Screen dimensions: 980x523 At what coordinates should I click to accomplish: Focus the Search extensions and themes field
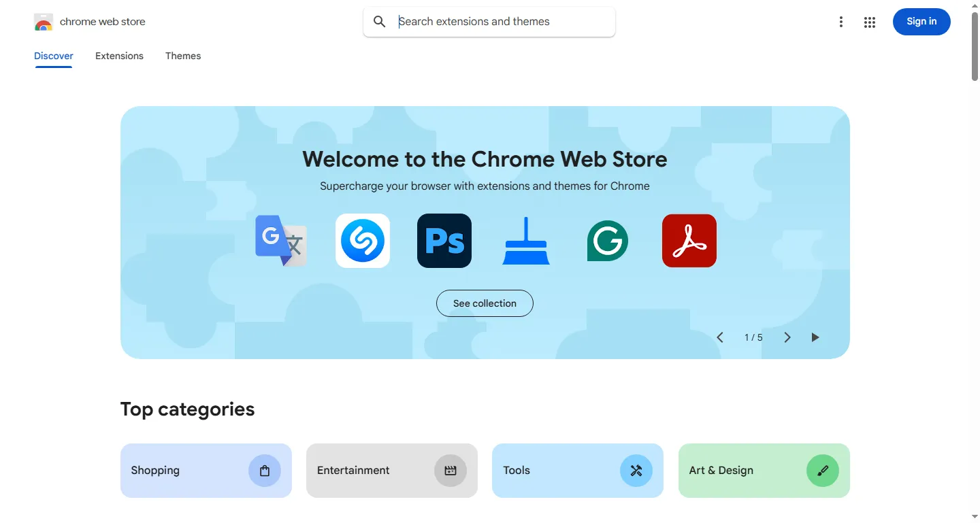point(489,22)
